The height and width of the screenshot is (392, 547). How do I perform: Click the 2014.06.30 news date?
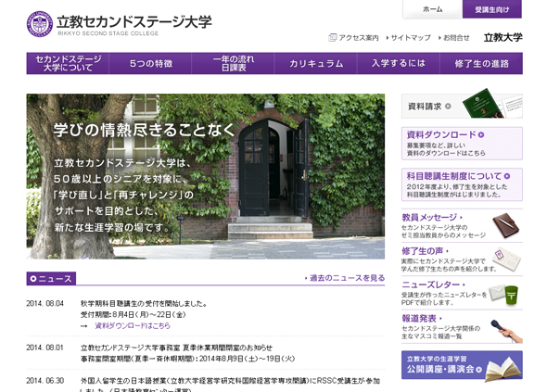click(45, 381)
